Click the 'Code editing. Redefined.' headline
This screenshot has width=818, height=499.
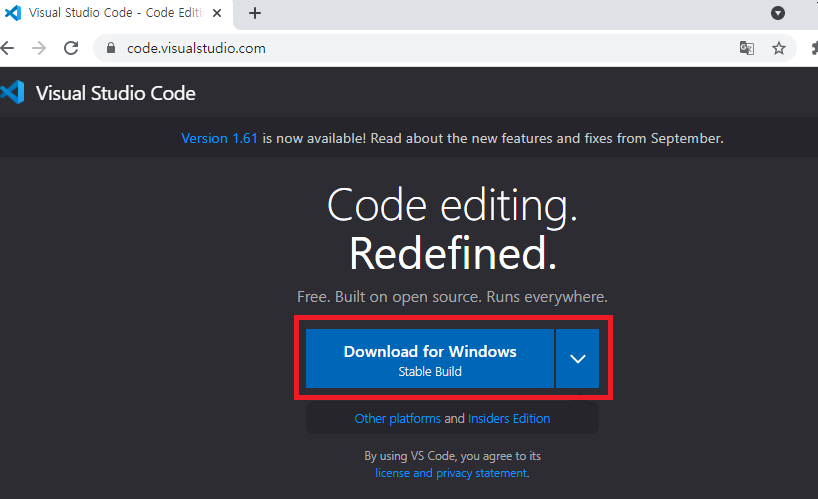click(x=452, y=229)
